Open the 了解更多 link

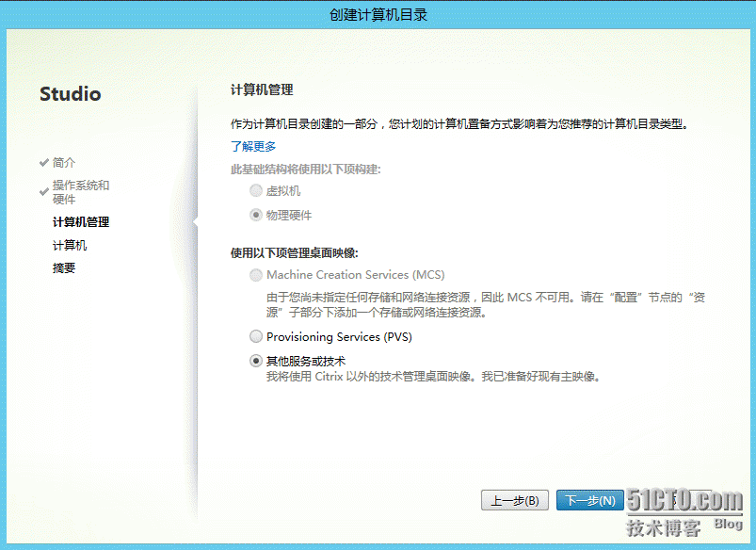[253, 146]
